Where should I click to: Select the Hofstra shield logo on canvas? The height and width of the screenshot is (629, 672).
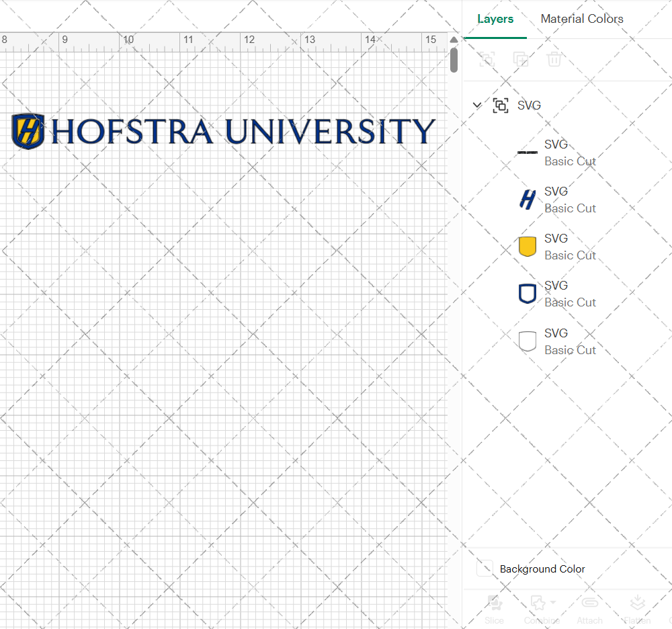pos(28,131)
